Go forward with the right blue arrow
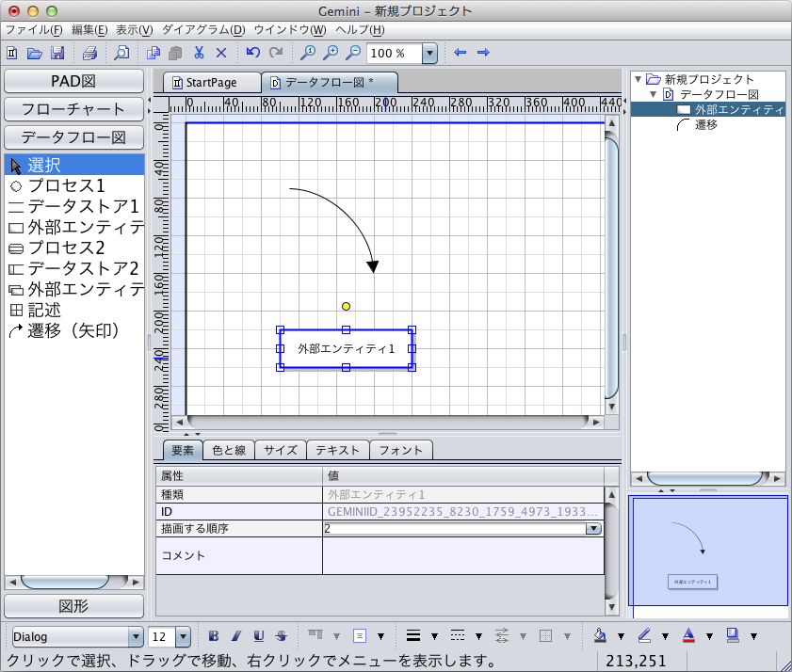This screenshot has width=792, height=672. pos(483,52)
